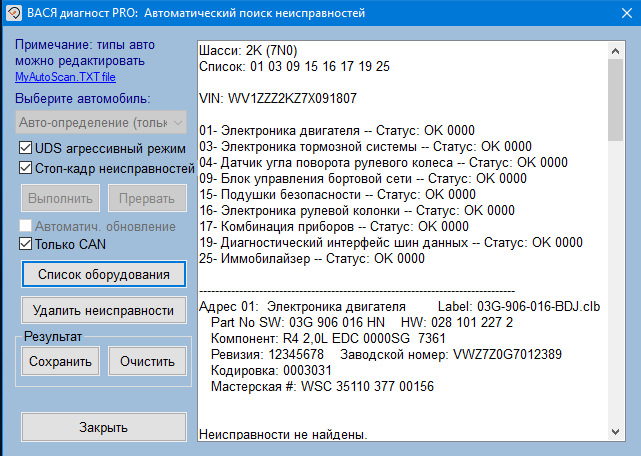Open the MyAutoScan.TXT file link

point(65,77)
